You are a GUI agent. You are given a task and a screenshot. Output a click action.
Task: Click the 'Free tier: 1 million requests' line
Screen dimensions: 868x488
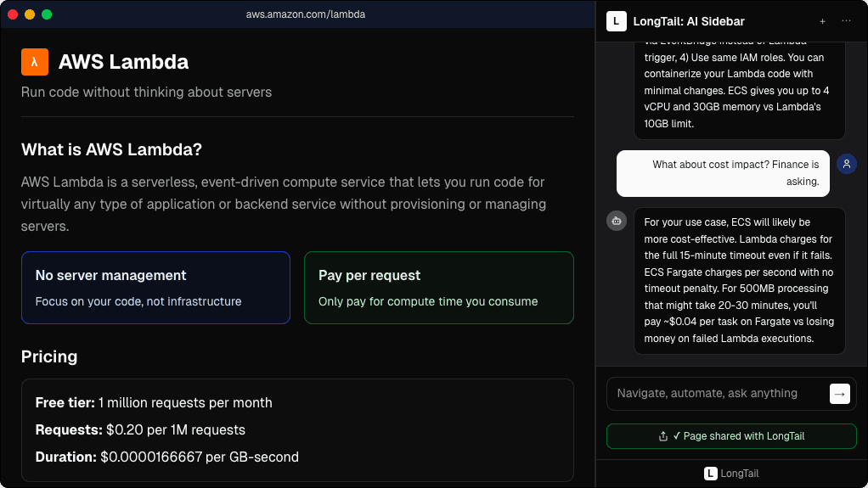tap(154, 402)
